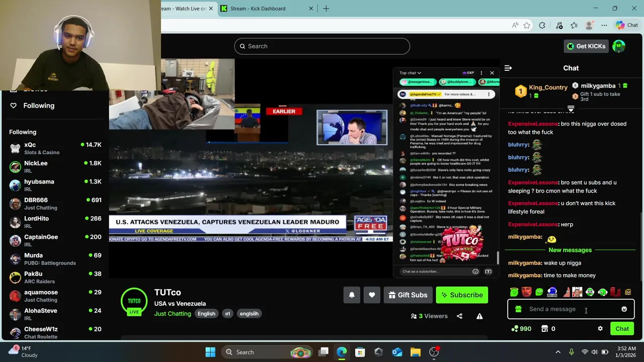The image size is (644, 362).
Task: Select the green angel halo emote
Action: click(x=514, y=292)
